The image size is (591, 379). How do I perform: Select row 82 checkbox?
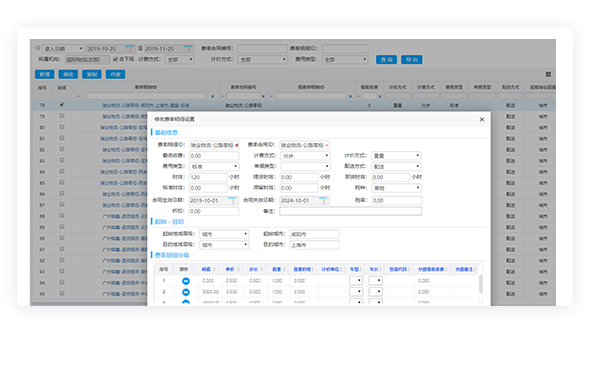tap(62, 149)
